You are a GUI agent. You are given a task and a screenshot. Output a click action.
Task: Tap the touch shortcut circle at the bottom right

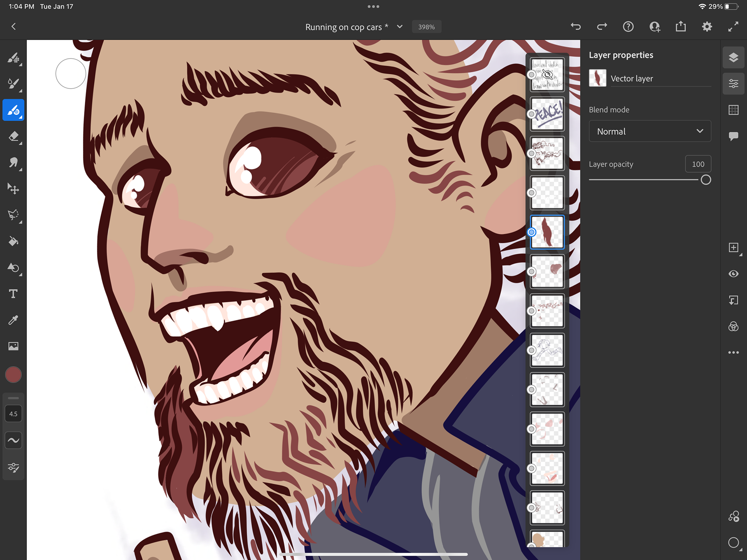click(x=733, y=542)
